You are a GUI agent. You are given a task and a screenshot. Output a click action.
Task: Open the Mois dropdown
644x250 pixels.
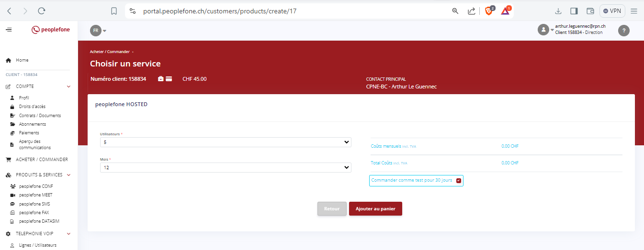coord(226,168)
